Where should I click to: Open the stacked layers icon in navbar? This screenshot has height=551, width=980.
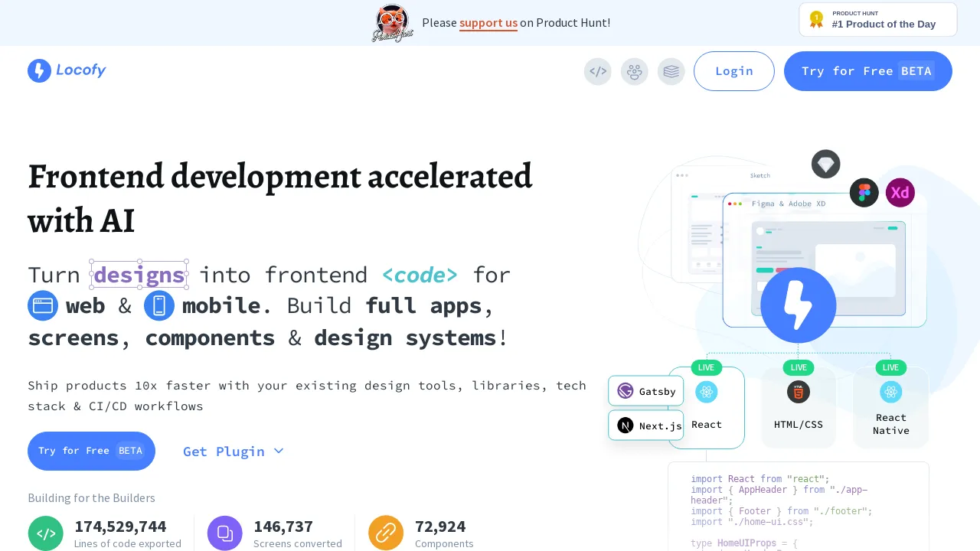pyautogui.click(x=671, y=71)
